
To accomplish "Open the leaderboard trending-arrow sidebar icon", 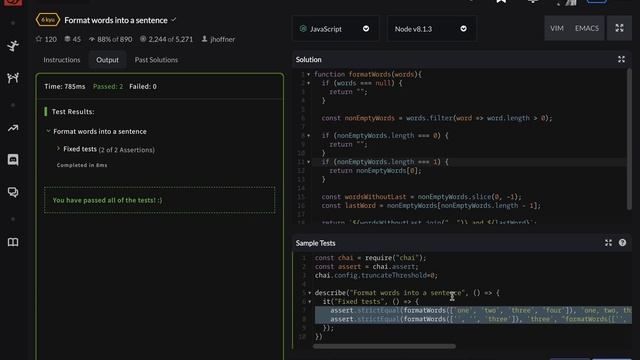I will pyautogui.click(x=13, y=128).
